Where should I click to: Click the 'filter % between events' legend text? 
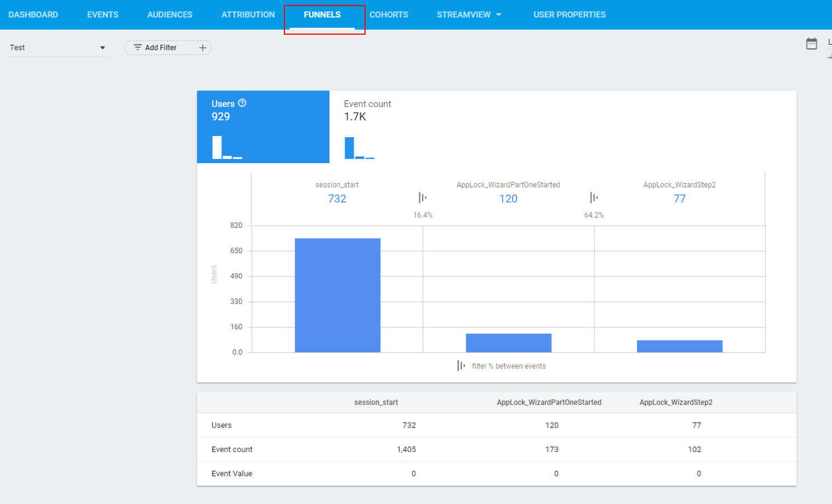(x=509, y=366)
